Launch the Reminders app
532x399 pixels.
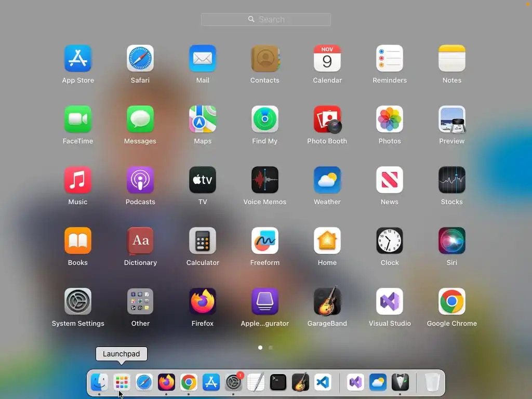pyautogui.click(x=390, y=58)
